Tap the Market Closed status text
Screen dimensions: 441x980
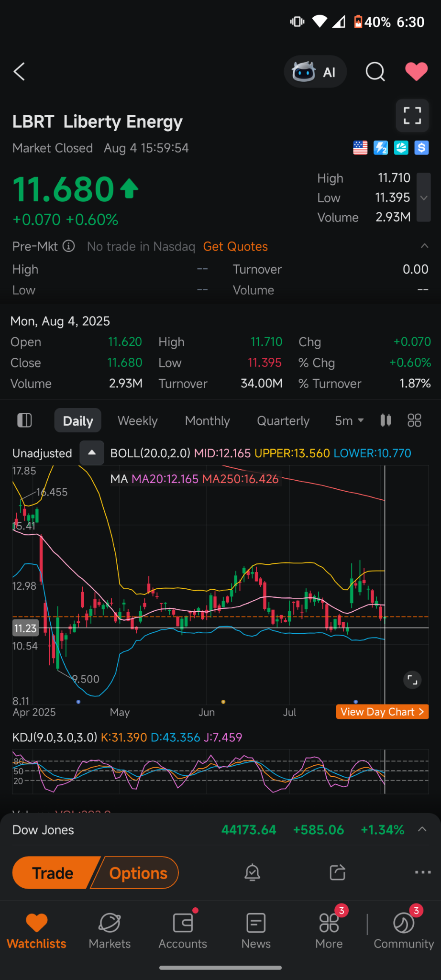click(53, 148)
